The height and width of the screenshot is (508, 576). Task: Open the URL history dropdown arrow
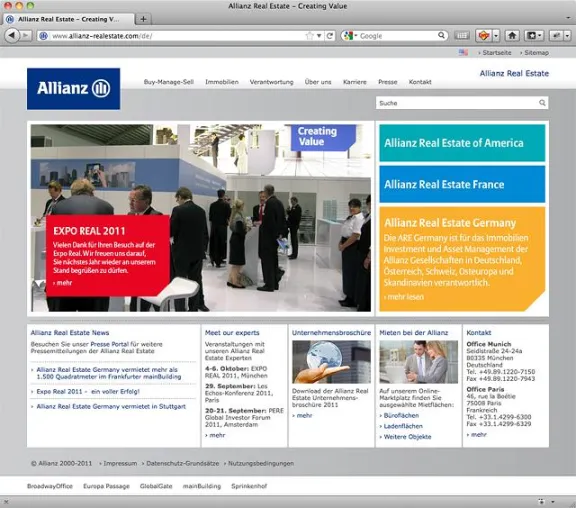coord(319,36)
